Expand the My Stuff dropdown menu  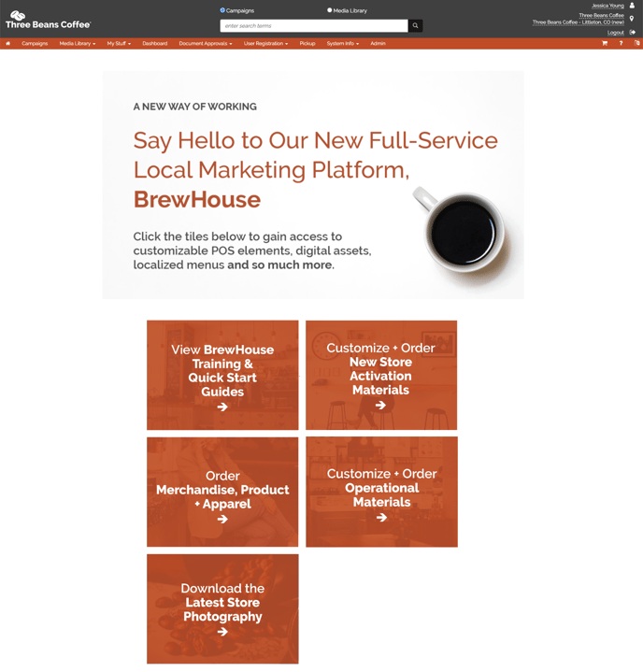pyautogui.click(x=119, y=43)
